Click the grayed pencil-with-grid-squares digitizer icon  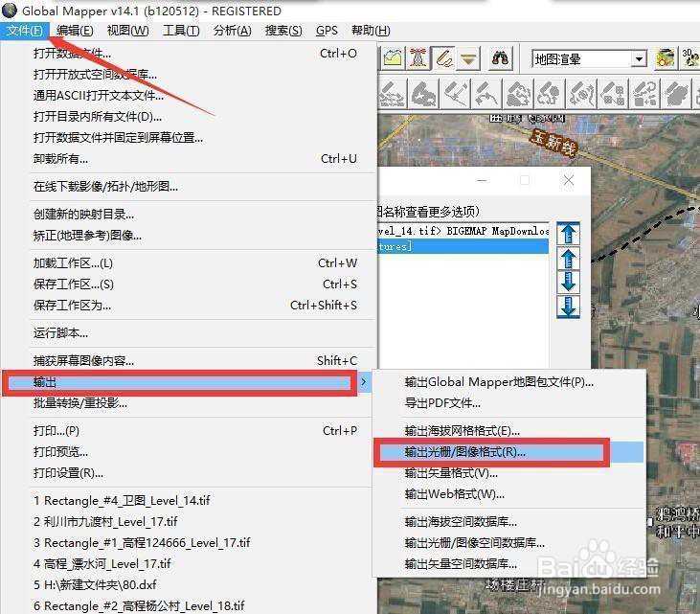(x=614, y=94)
